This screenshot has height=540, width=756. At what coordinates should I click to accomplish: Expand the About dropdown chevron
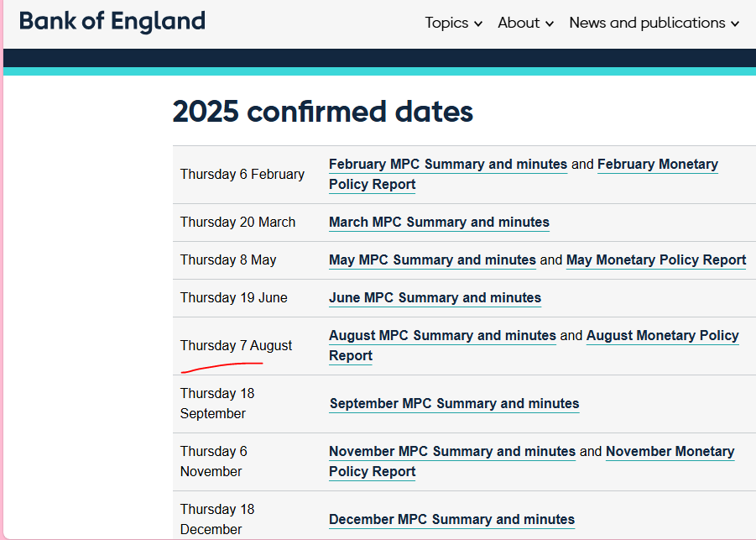click(x=550, y=24)
